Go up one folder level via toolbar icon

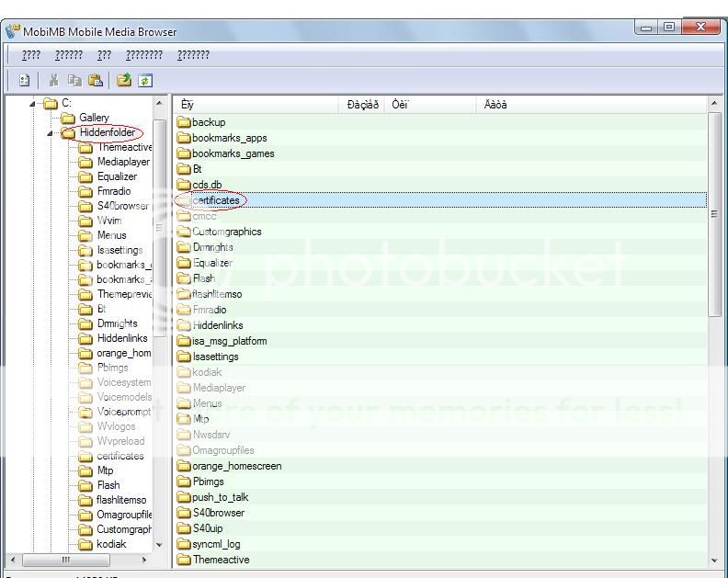point(124,80)
